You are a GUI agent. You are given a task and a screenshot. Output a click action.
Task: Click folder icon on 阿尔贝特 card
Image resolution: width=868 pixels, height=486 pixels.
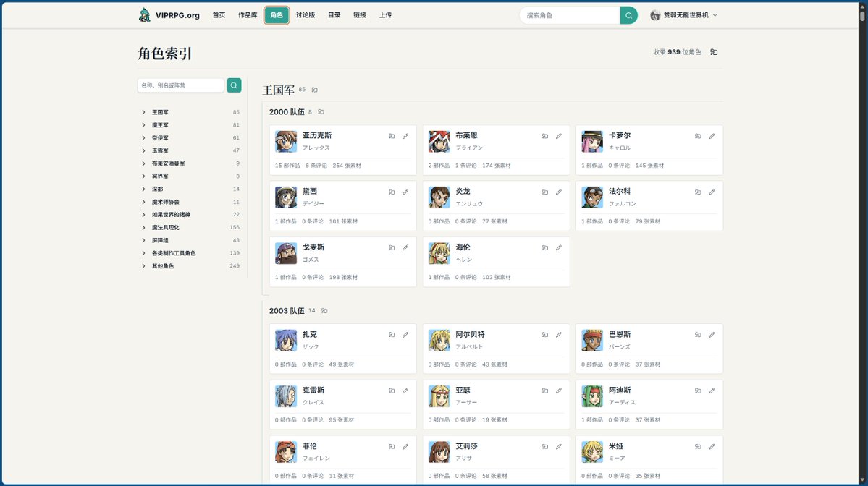[x=544, y=335]
